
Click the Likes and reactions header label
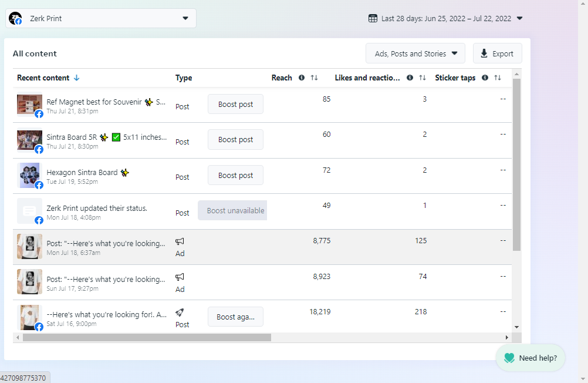point(367,78)
